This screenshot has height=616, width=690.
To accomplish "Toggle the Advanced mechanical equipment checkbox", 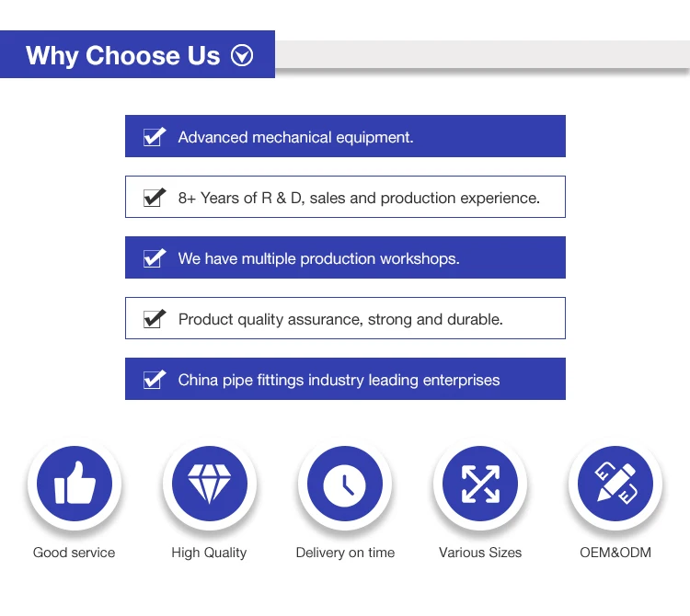I will pyautogui.click(x=154, y=137).
